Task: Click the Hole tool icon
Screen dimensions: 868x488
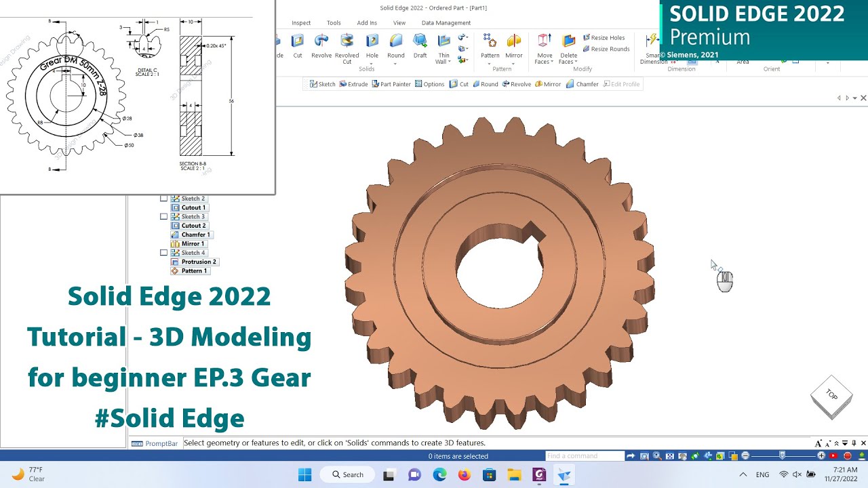Action: point(372,41)
